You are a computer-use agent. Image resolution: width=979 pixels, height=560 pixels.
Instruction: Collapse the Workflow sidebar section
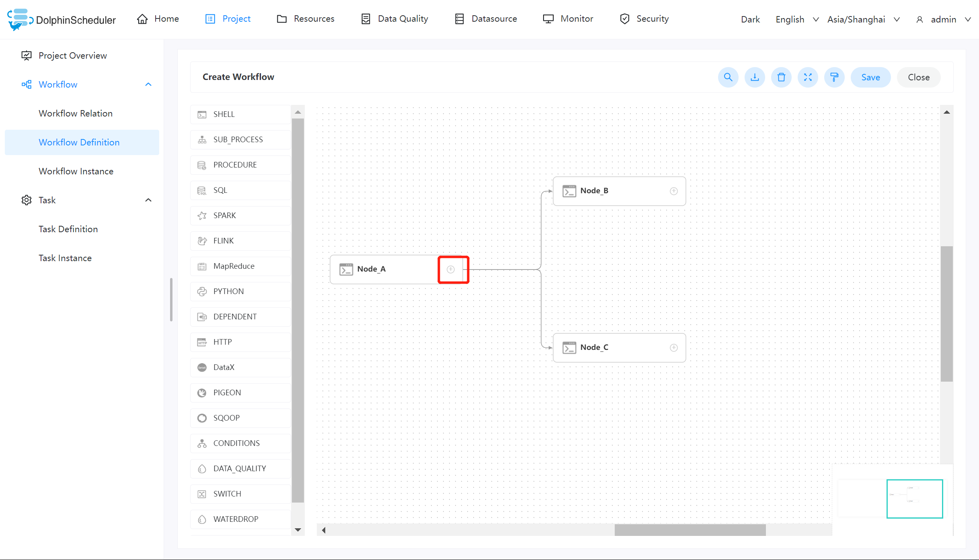click(x=148, y=84)
